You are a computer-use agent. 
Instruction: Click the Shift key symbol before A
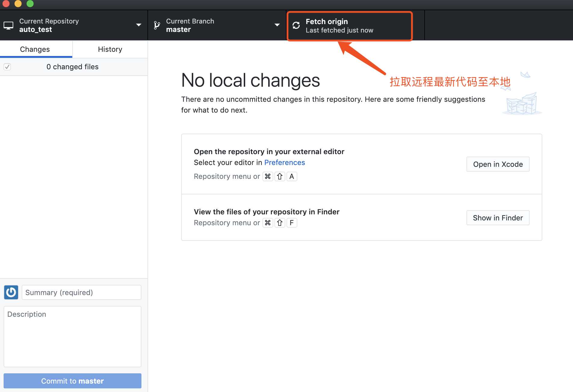pos(280,176)
